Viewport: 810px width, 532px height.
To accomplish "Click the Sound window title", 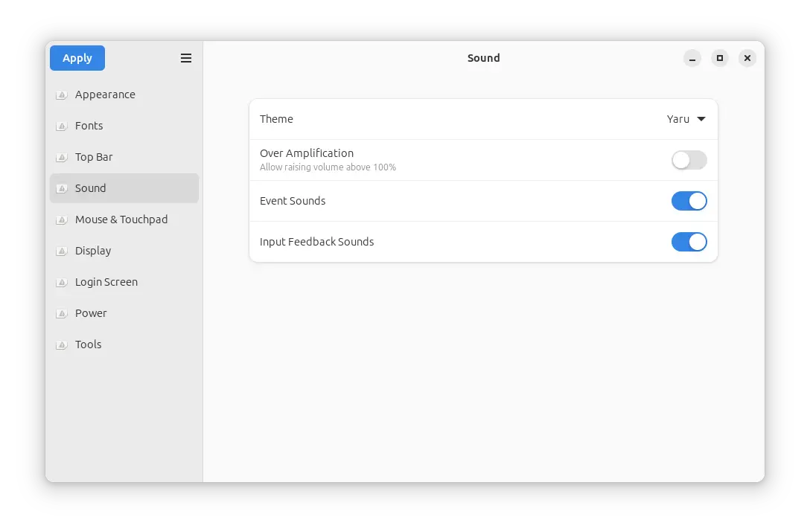I will (483, 58).
